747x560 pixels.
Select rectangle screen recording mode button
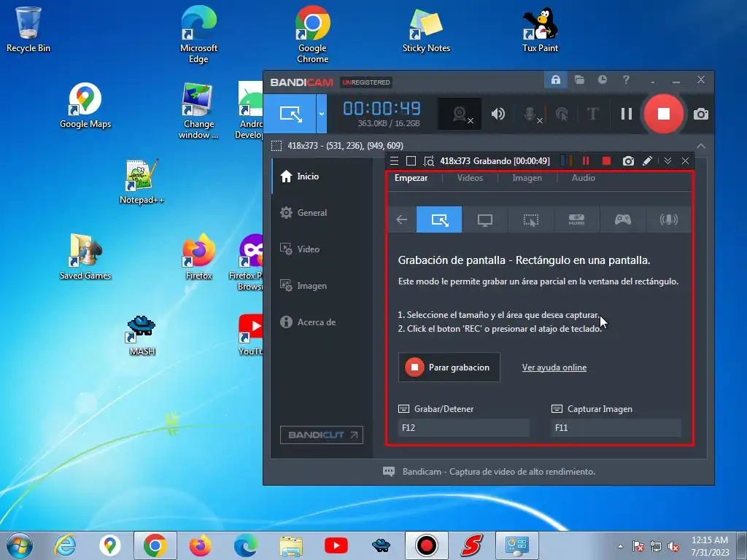click(290, 114)
